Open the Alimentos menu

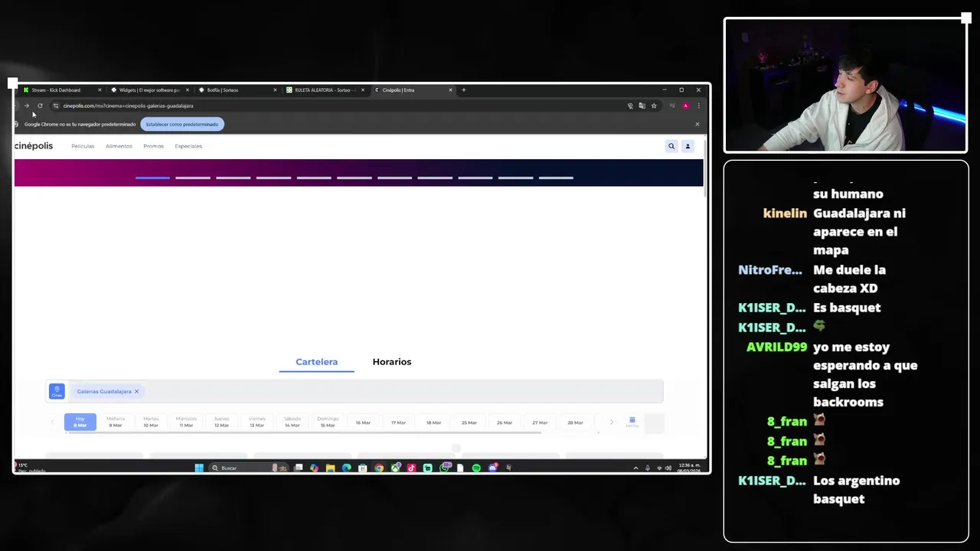[x=119, y=146]
